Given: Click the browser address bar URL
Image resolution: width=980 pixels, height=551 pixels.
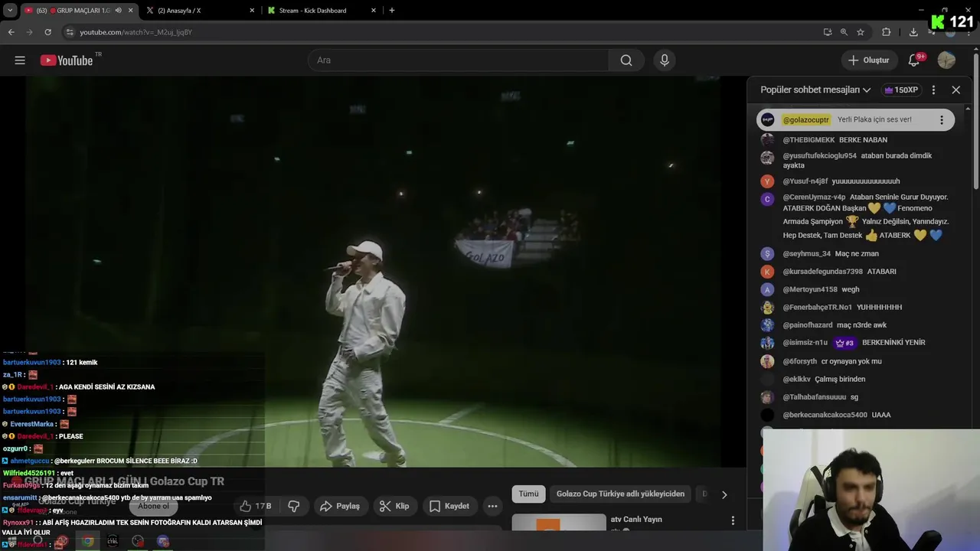Looking at the screenshot, I should click(x=136, y=32).
